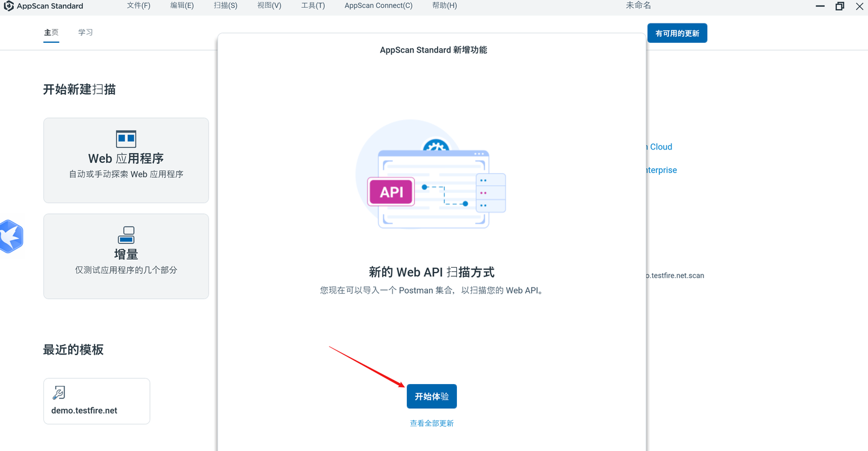The width and height of the screenshot is (868, 451).
Task: Open the 编辑(E) menu
Action: point(182,5)
